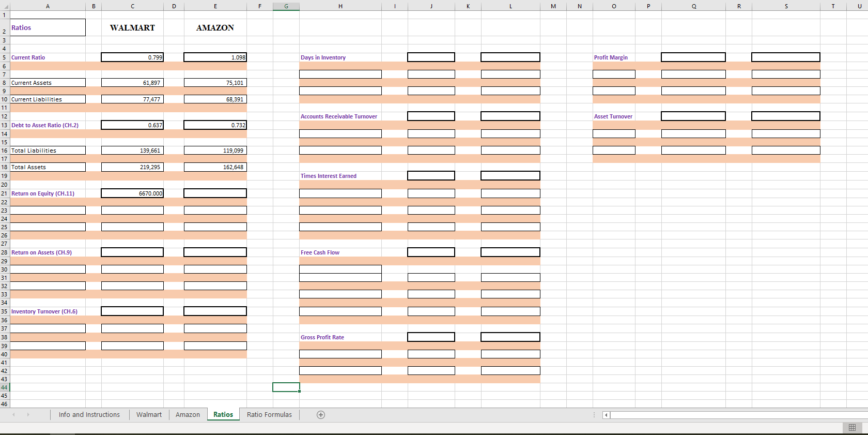The image size is (868, 435).
Task: Select debt ratio value 0.732
Action: 215,125
